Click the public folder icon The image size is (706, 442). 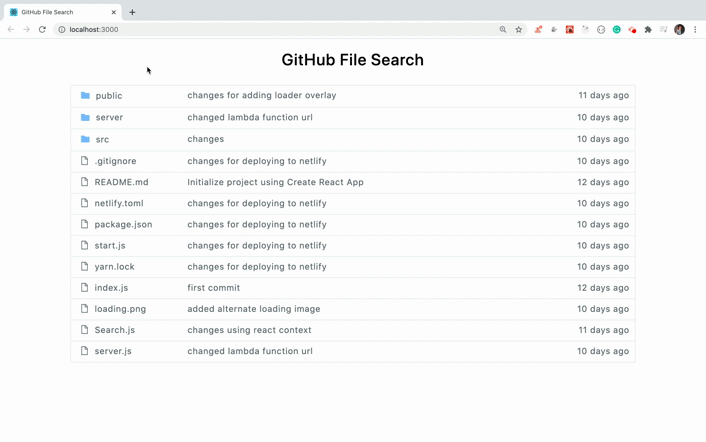[x=85, y=96]
